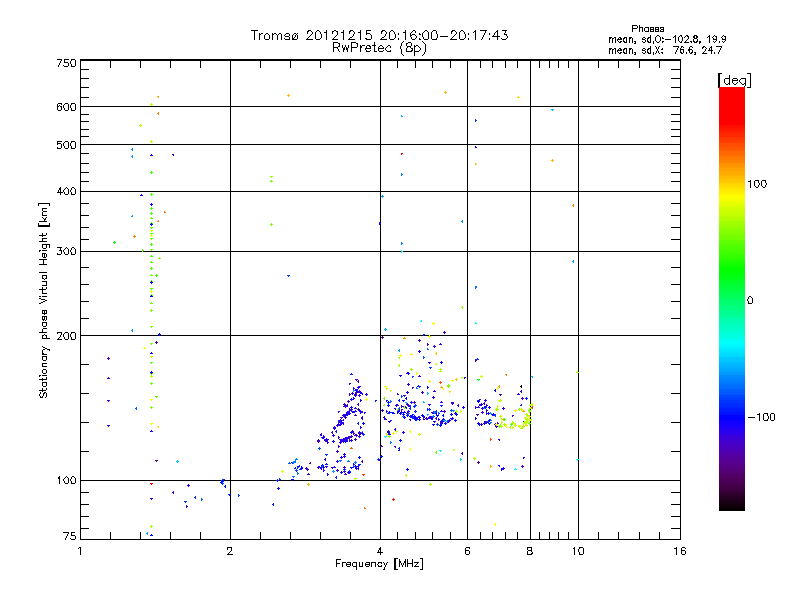
Task: Click the colorbar label '-100'
Action: click(x=761, y=417)
